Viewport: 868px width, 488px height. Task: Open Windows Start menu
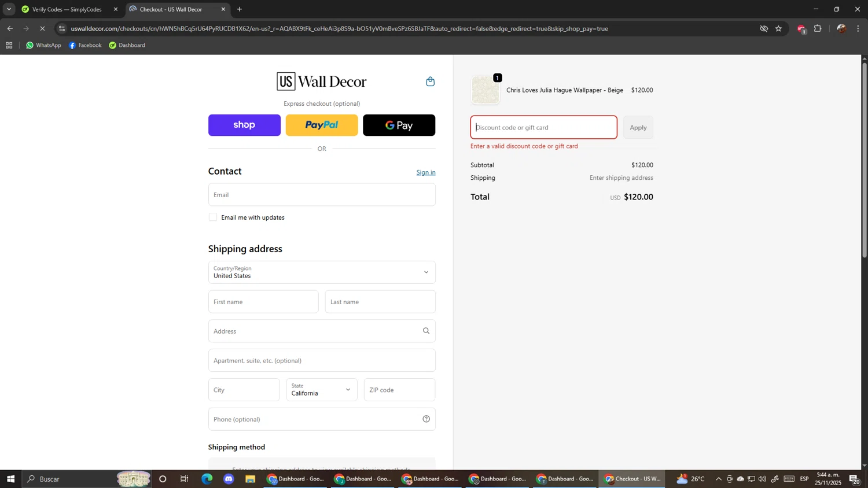(x=10, y=479)
